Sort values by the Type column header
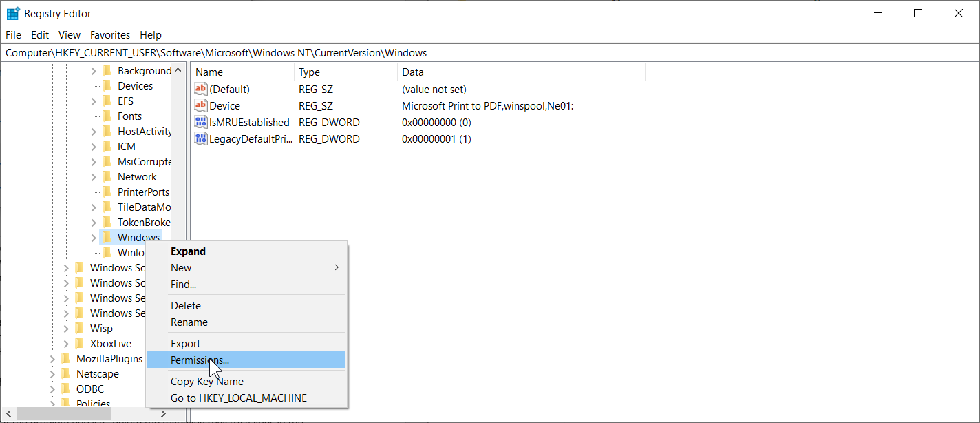 [345, 72]
